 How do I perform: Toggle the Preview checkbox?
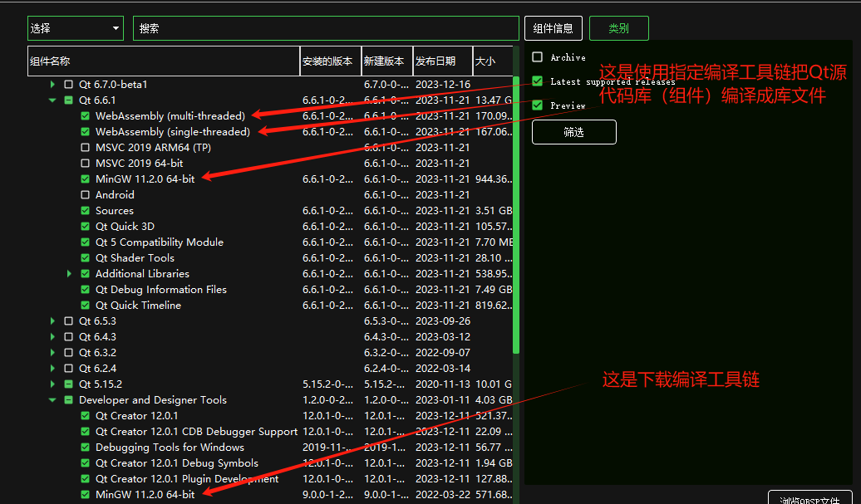click(x=538, y=105)
